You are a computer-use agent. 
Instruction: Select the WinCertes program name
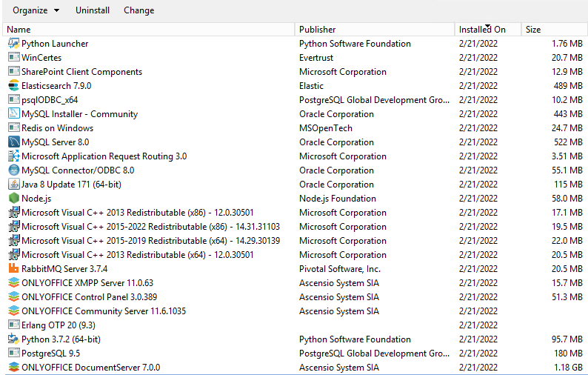[x=41, y=57]
